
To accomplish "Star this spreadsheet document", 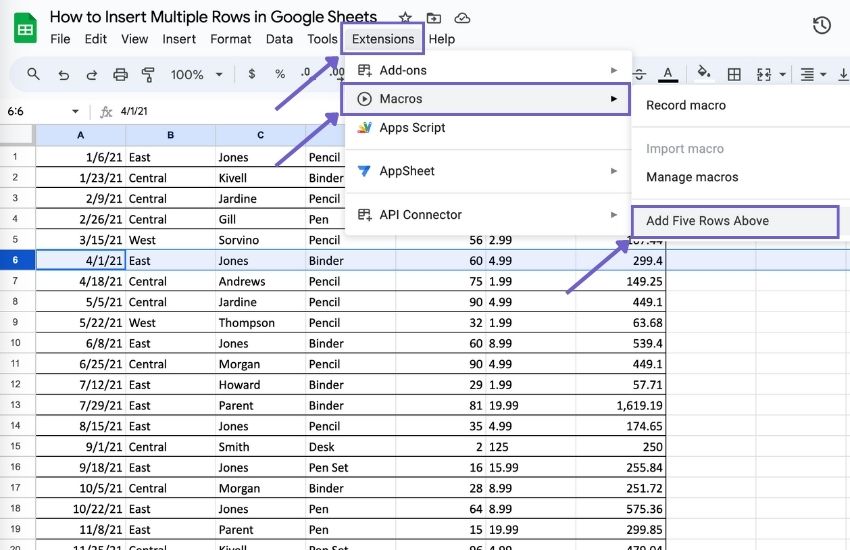I will pyautogui.click(x=405, y=18).
